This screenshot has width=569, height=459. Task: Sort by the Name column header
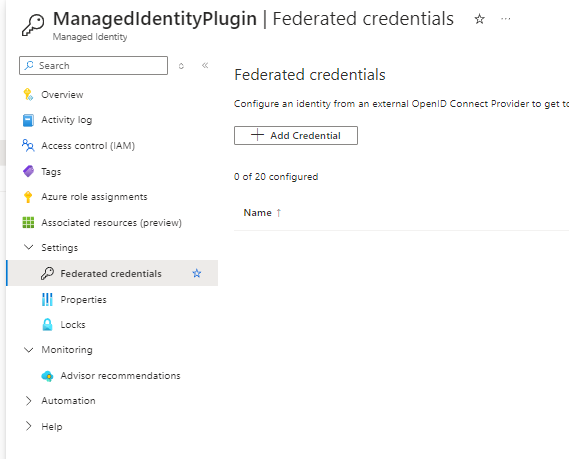[257, 213]
